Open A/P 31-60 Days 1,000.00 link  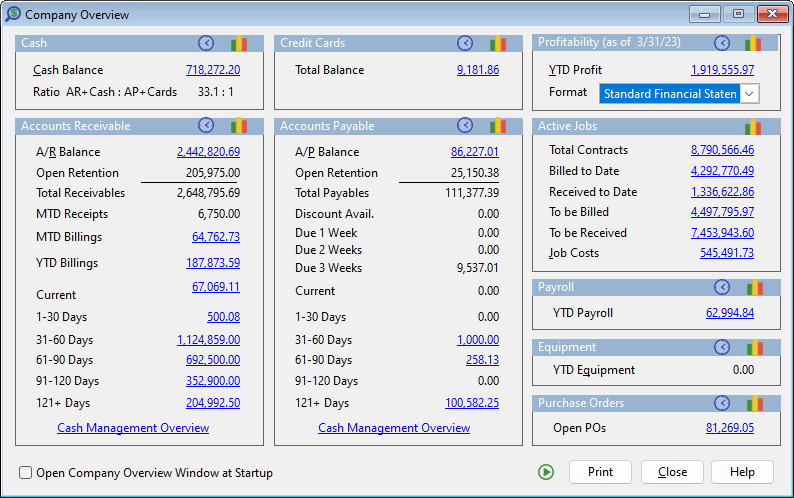pos(478,340)
